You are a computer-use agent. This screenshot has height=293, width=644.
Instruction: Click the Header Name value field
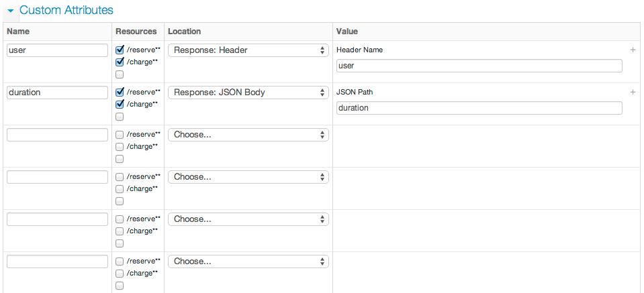[479, 66]
